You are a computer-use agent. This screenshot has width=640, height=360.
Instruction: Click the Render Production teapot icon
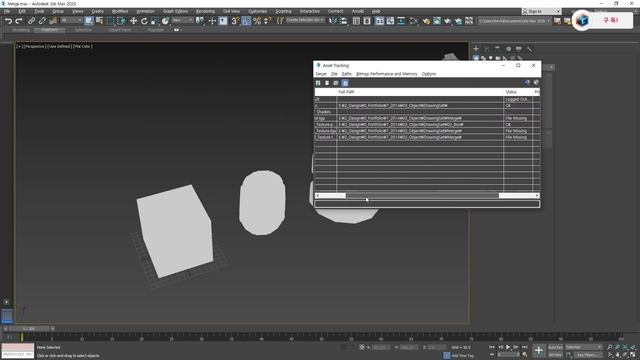point(448,21)
